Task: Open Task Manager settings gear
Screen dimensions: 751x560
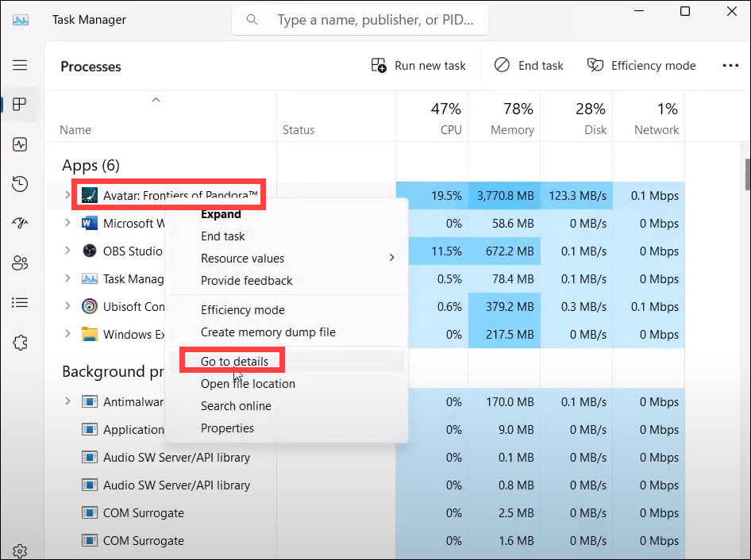Action: (x=20, y=550)
